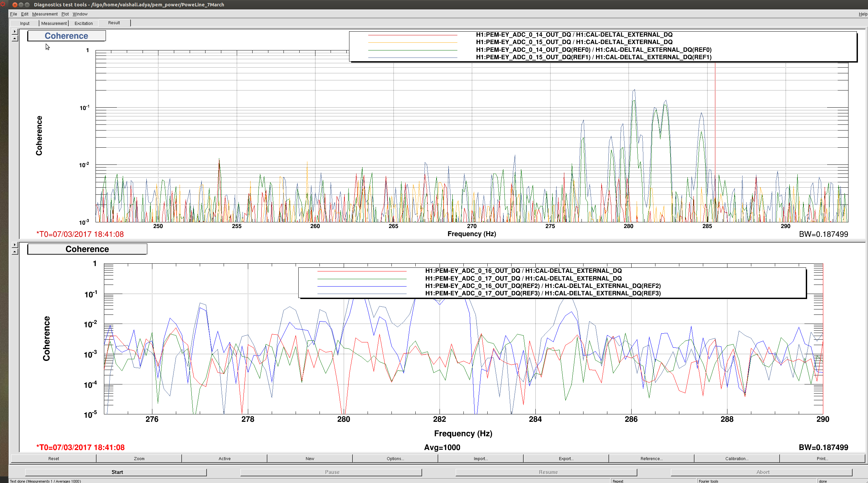
Task: Minimize the Diagnostics test tools window
Action: point(21,5)
